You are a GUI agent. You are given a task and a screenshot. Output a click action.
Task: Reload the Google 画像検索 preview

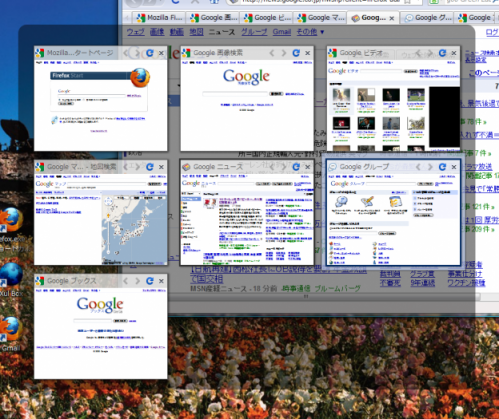296,53
